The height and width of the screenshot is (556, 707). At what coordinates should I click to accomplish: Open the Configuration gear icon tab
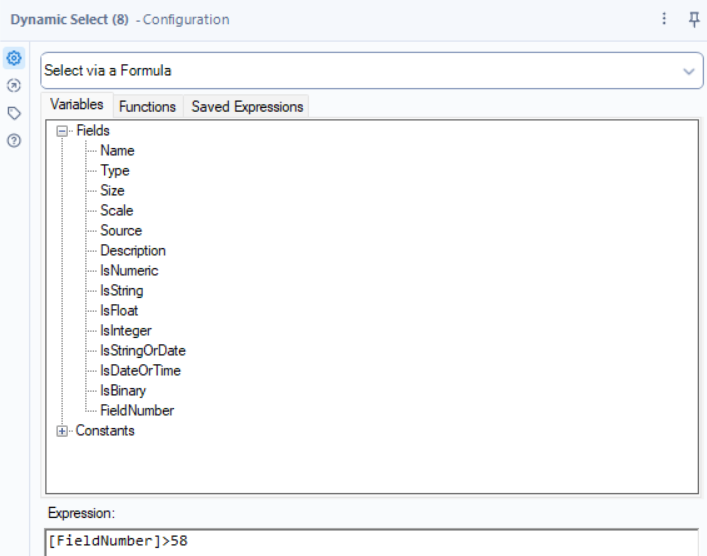click(14, 58)
